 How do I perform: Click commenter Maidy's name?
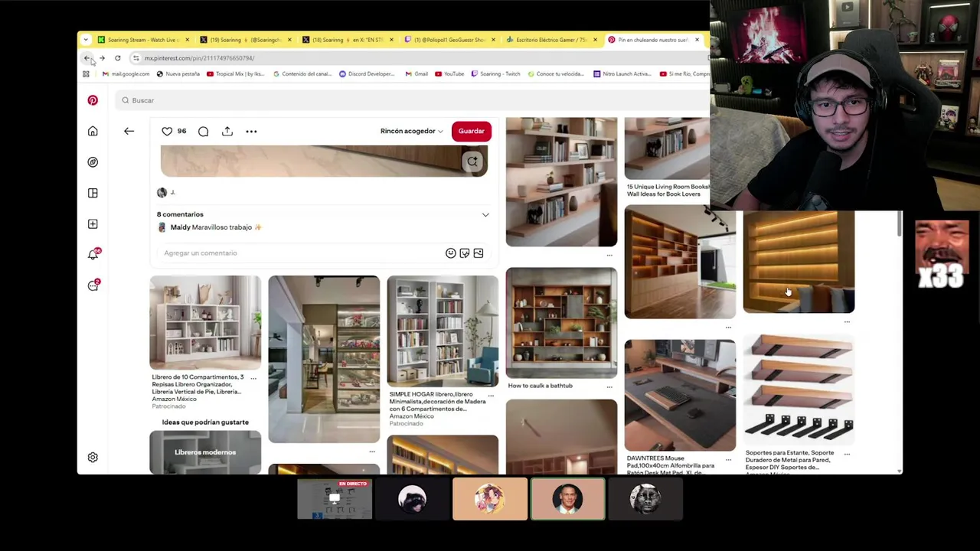(x=180, y=227)
